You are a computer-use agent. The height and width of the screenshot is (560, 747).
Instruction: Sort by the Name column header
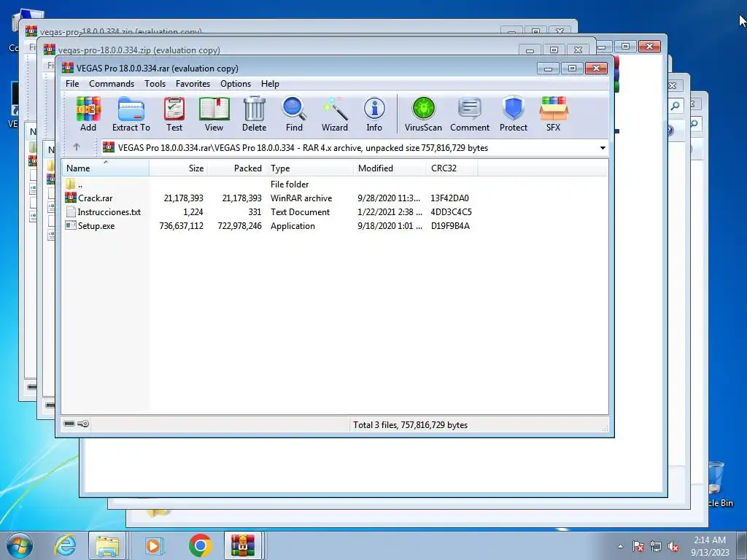(x=106, y=168)
